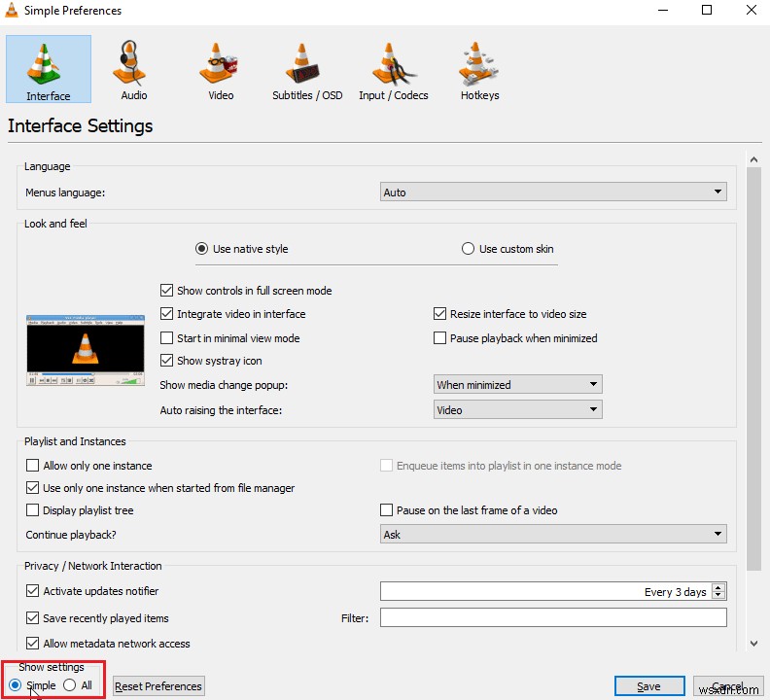
Task: Click the recently played Filter field
Action: pyautogui.click(x=553, y=617)
